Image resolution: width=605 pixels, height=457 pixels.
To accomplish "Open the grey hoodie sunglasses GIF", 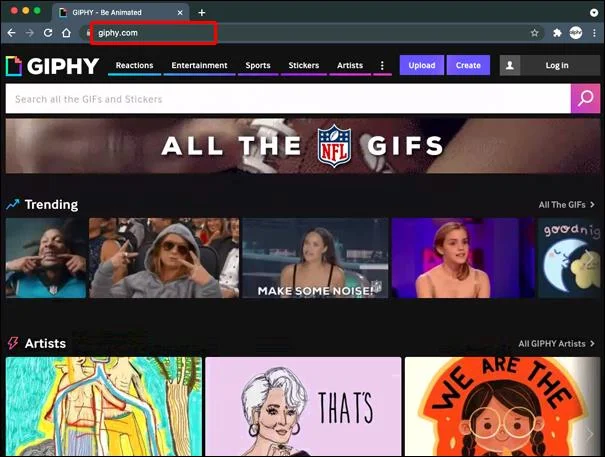I will point(164,258).
